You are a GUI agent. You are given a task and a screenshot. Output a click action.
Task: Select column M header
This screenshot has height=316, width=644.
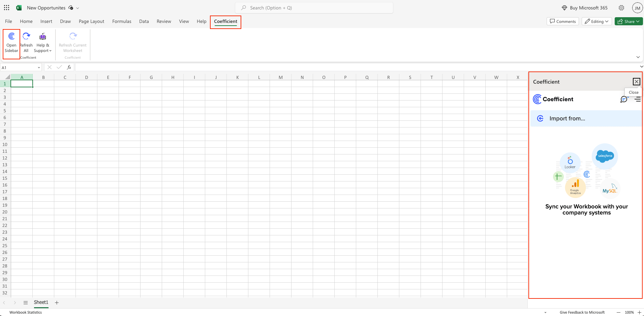pyautogui.click(x=281, y=77)
